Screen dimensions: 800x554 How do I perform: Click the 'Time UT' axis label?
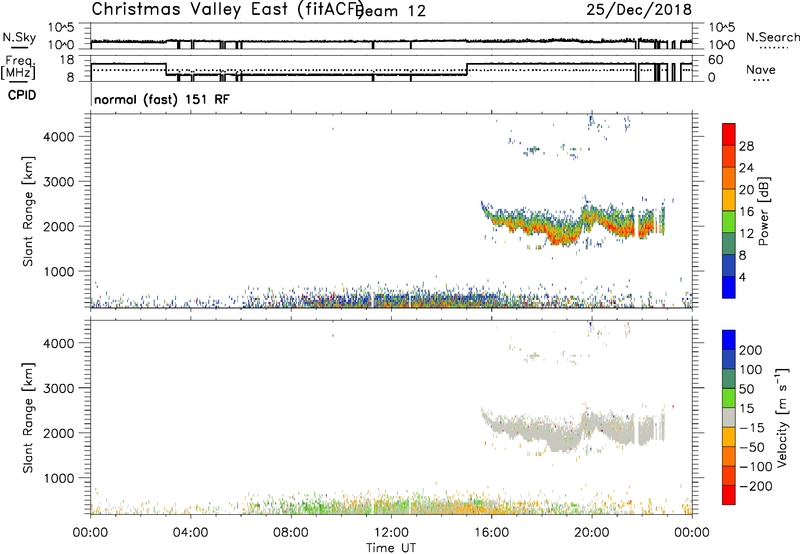coord(391,548)
